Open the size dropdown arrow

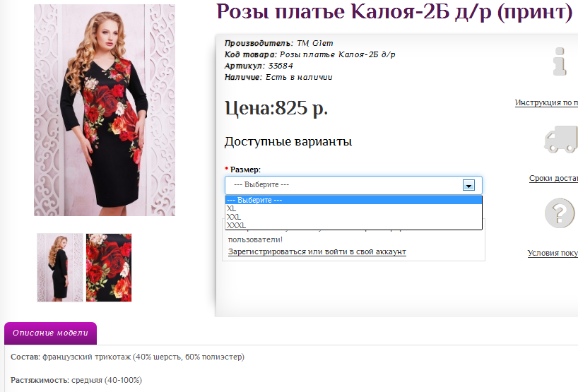468,185
